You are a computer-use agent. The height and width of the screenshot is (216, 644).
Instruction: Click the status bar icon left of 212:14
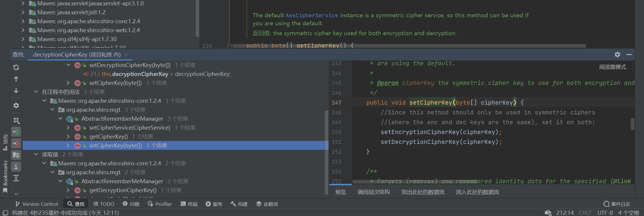(x=548, y=212)
